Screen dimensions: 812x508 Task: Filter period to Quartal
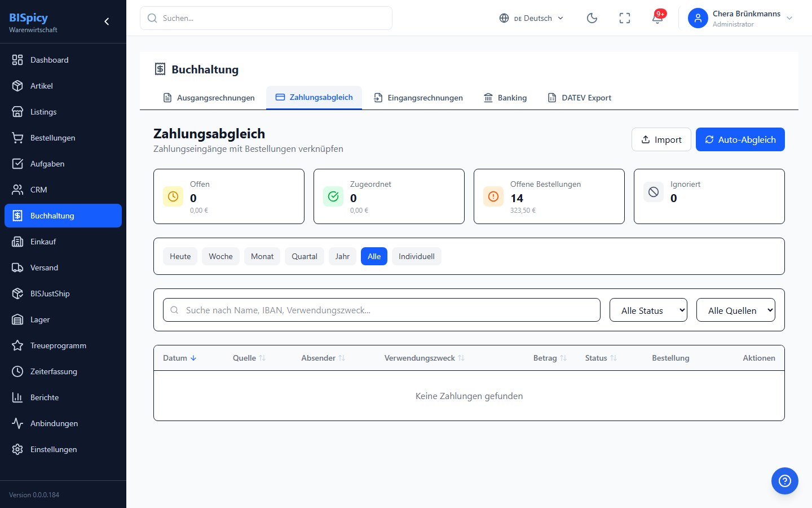tap(304, 256)
